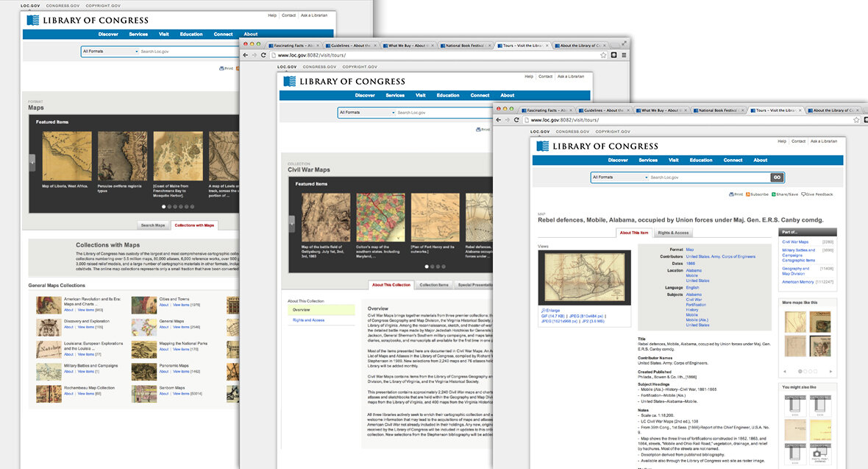
Task: Click the left carousel arrow on Civil War Maps
Action: pos(292,224)
